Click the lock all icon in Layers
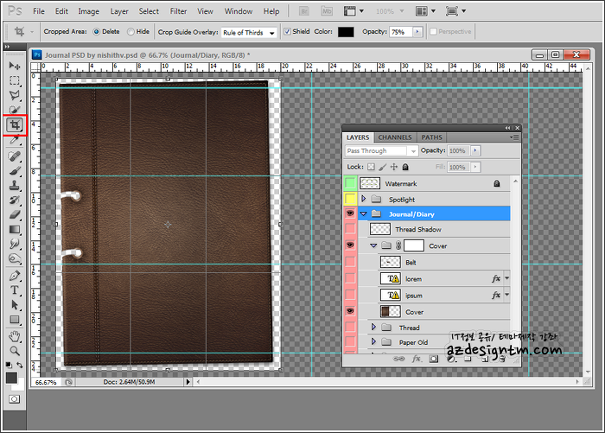605x433 pixels. point(405,167)
